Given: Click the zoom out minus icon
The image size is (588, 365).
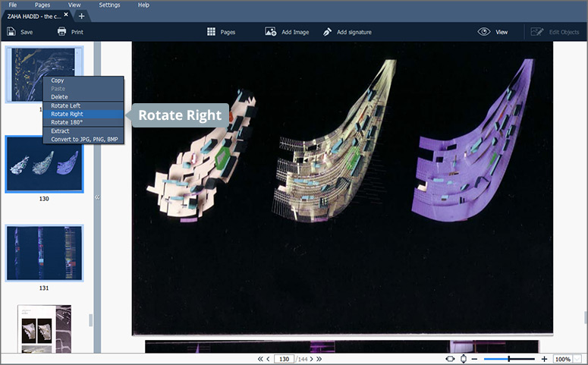Looking at the screenshot, I should point(474,359).
